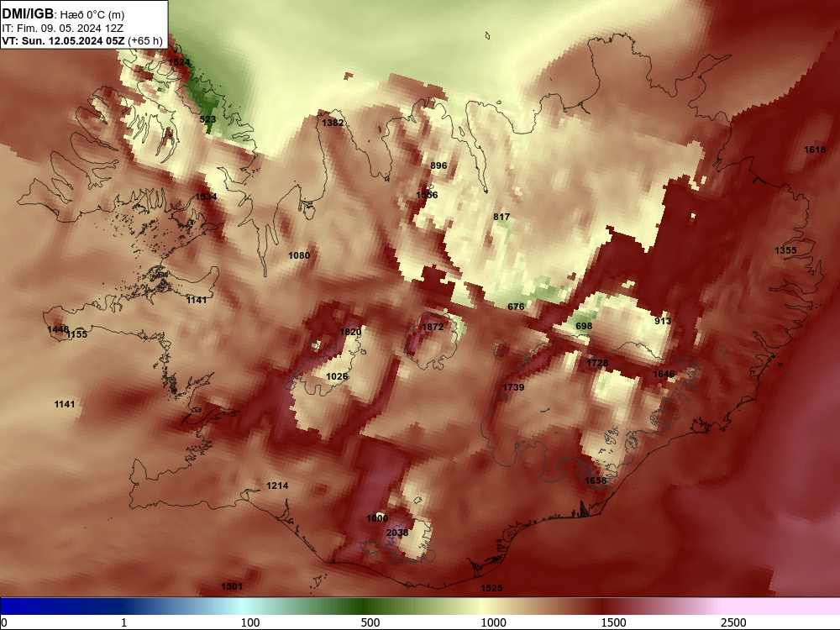Select the 'IT: Fim. 09. 05. 2024 12Z' line
This screenshot has height=630, width=840.
coord(63,29)
